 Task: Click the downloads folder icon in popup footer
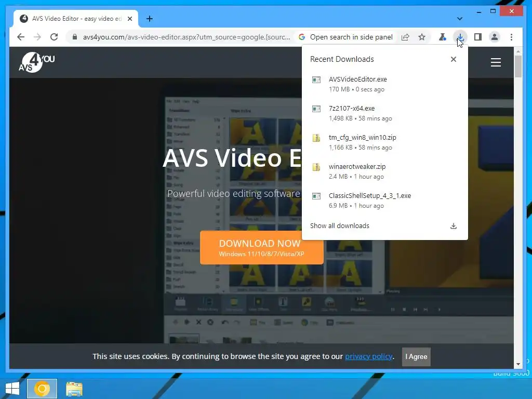pos(453,226)
